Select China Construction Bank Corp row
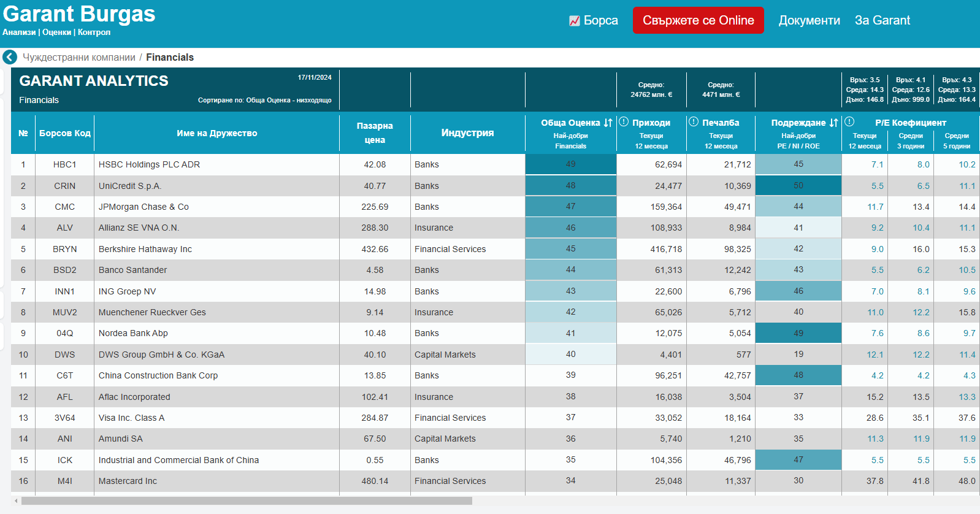The image size is (980, 514). (158, 375)
